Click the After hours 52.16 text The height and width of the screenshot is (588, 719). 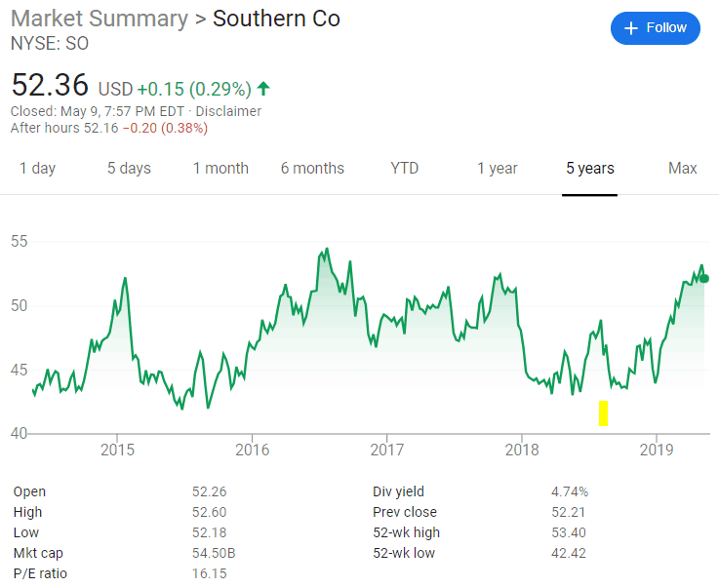[64, 128]
